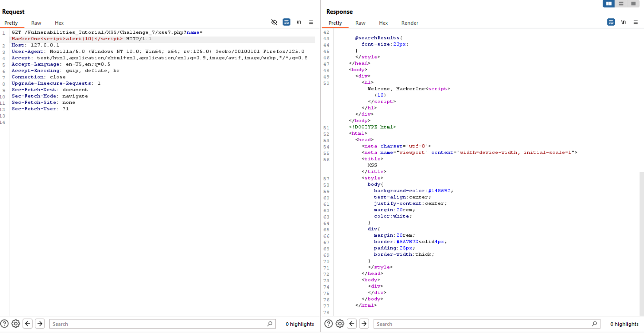
Task: Focus the Response search input field
Action: (487, 324)
